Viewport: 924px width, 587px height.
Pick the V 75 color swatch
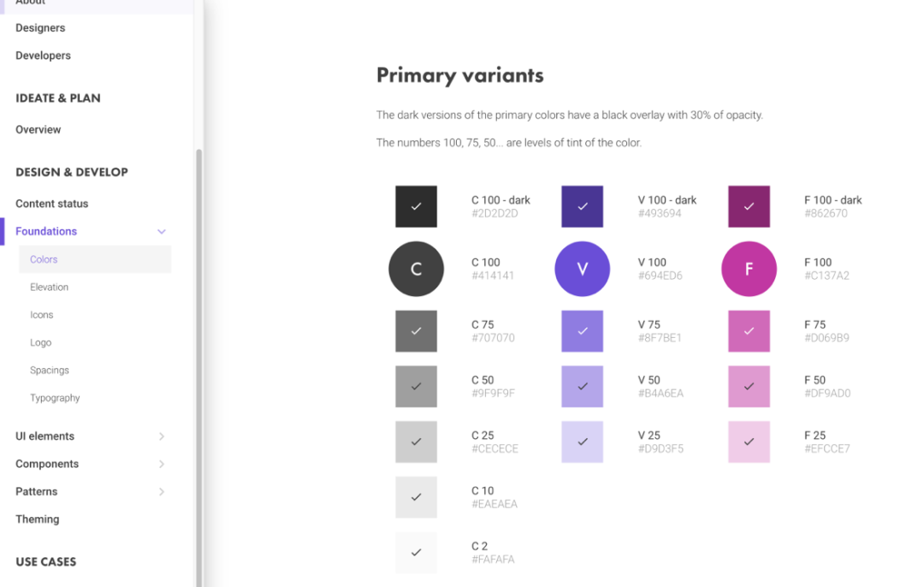click(582, 331)
